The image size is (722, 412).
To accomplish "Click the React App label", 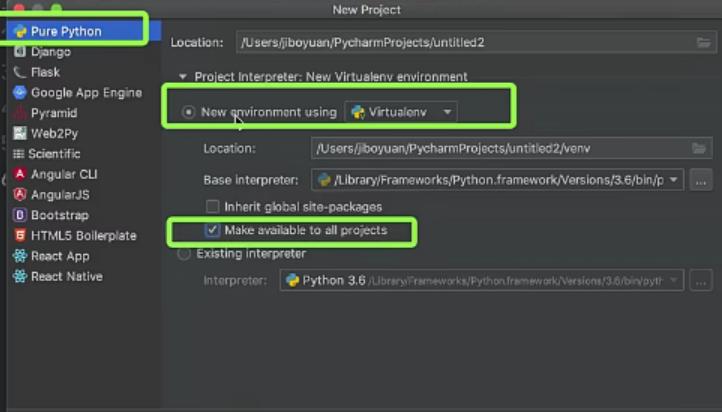I will [x=60, y=256].
